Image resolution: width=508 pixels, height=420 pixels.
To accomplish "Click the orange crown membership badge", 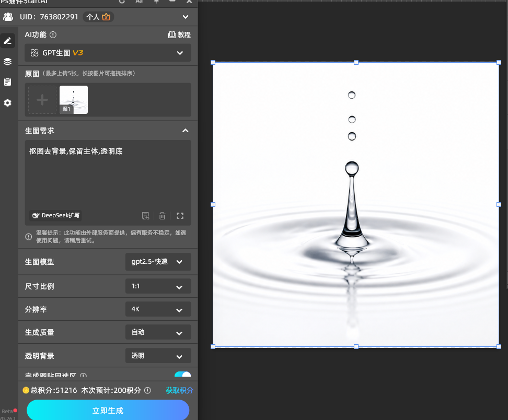I will (106, 17).
